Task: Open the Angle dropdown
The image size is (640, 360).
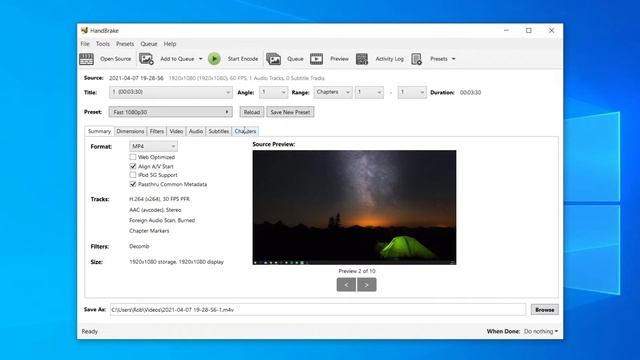Action: tap(273, 92)
